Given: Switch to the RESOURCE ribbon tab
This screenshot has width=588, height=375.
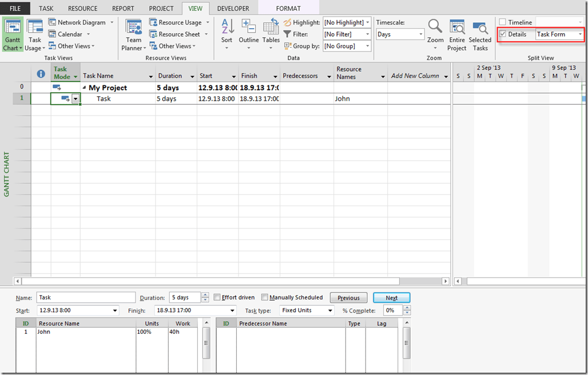Looking at the screenshot, I should pyautogui.click(x=82, y=9).
